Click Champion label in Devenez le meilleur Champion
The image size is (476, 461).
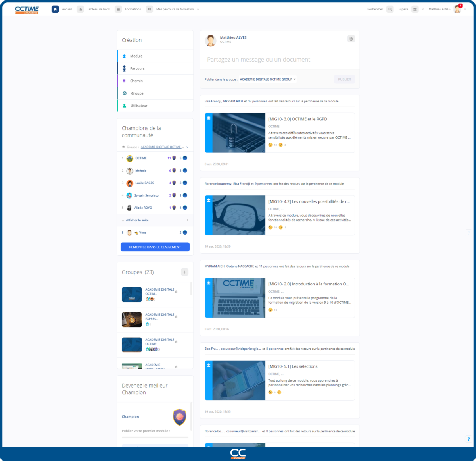131,417
